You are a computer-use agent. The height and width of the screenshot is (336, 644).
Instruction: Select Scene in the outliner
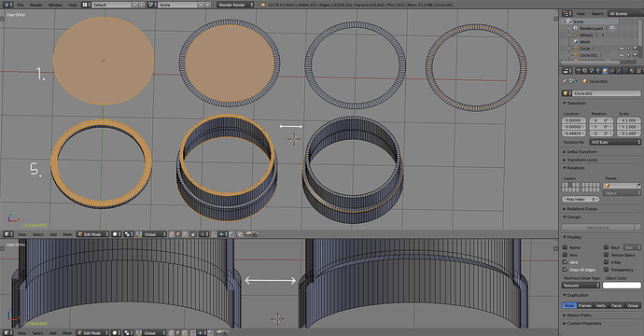[578, 21]
